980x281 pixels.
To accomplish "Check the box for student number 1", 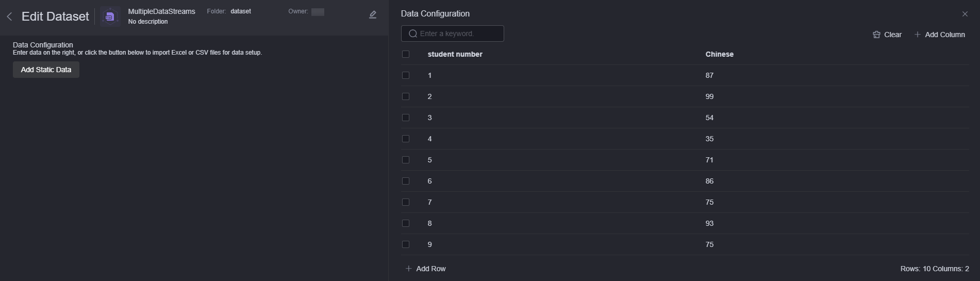I will click(406, 75).
